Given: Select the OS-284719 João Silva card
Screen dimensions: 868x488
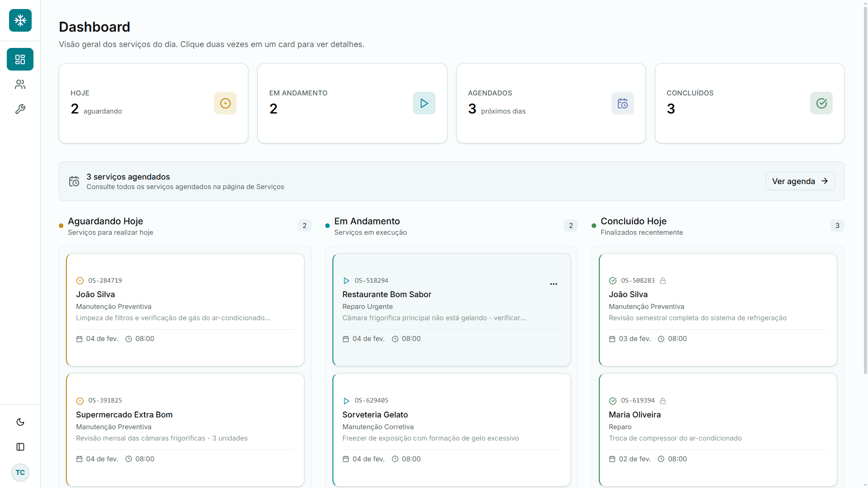Looking at the screenshot, I should (185, 310).
